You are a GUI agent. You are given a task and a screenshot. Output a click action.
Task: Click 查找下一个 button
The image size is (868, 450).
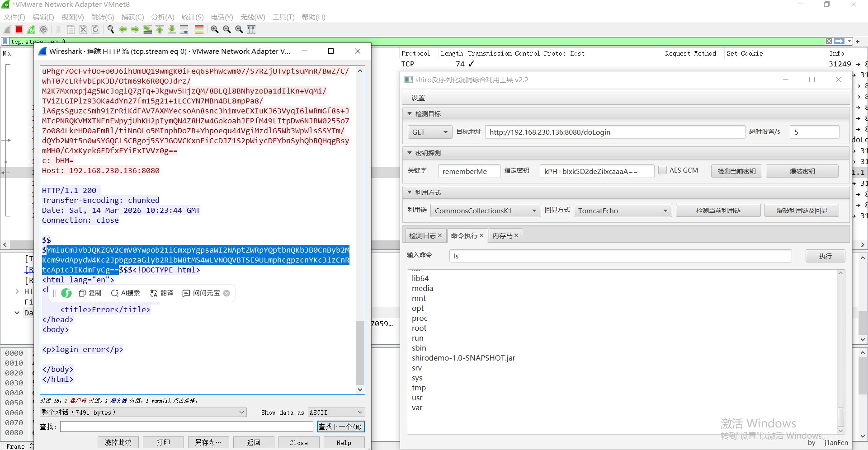click(340, 427)
